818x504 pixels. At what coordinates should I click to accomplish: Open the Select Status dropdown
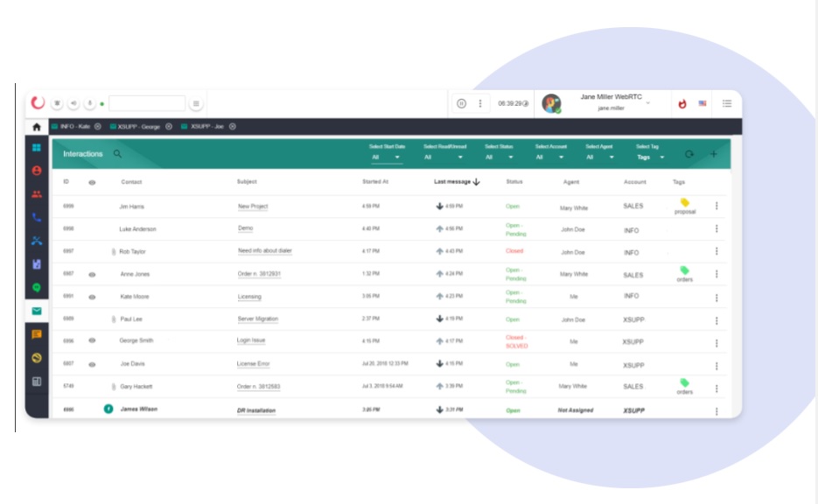click(x=500, y=157)
